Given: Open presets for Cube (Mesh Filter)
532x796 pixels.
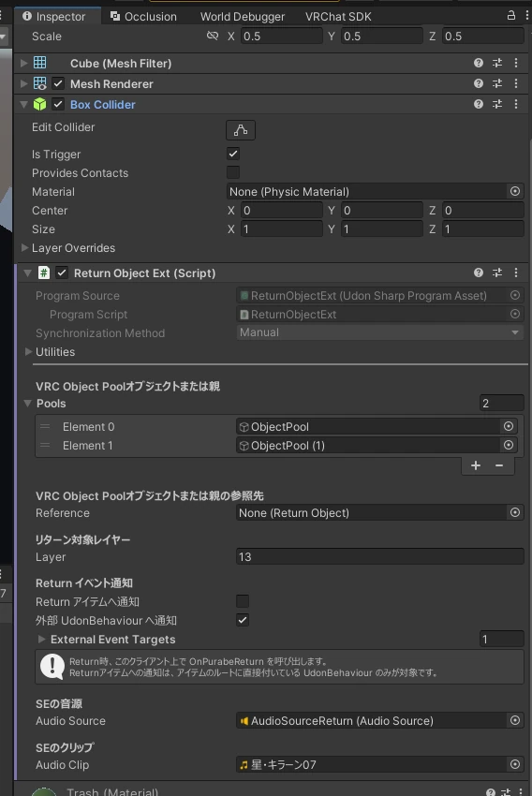Looking at the screenshot, I should click(497, 63).
